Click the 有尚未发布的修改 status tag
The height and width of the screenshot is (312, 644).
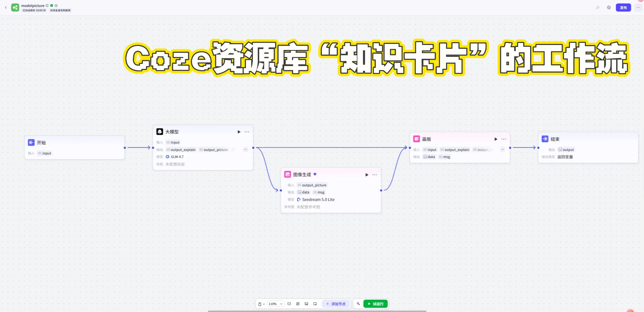coord(60,10)
